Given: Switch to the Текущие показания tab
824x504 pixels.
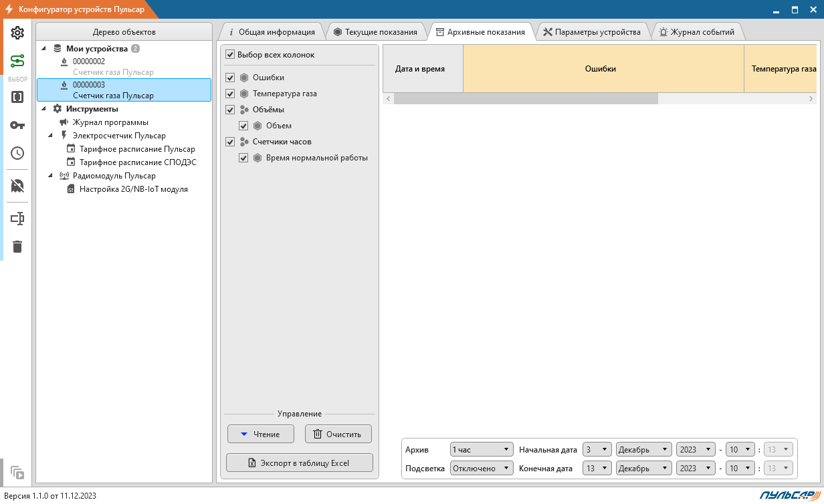Looking at the screenshot, I should pos(375,32).
